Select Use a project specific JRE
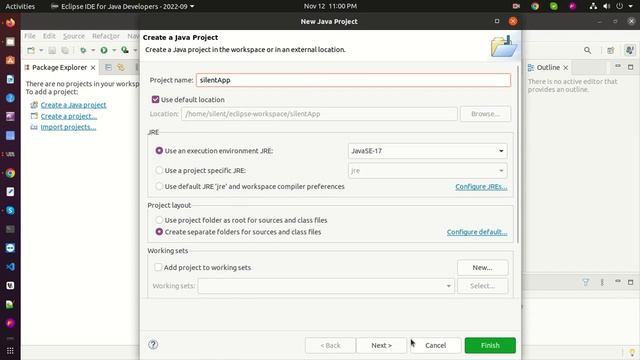 [x=159, y=170]
